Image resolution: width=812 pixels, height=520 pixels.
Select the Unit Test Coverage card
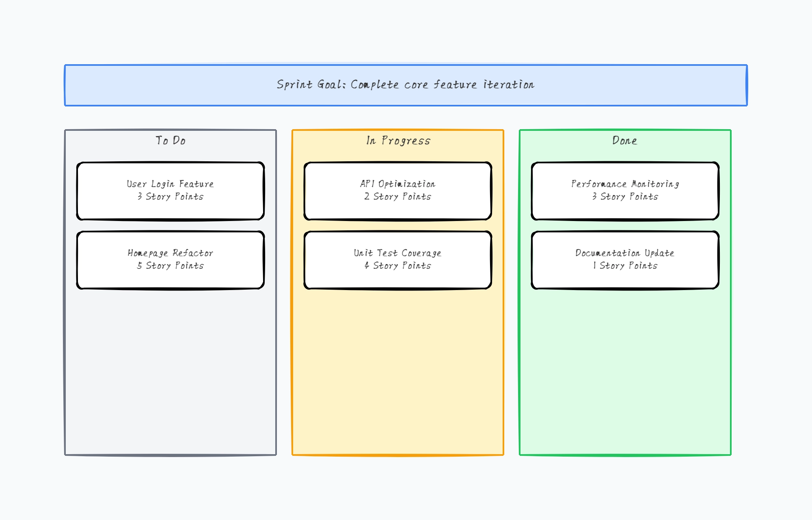397,260
